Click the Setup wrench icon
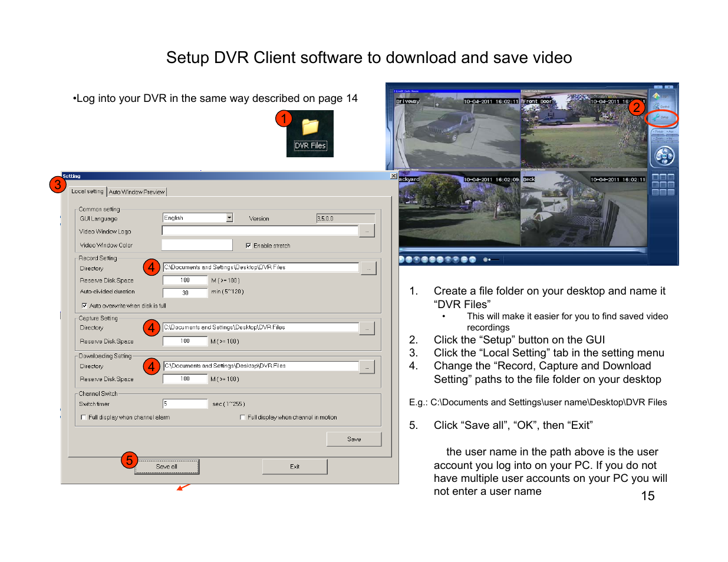The height and width of the screenshot is (562, 728). [655, 117]
